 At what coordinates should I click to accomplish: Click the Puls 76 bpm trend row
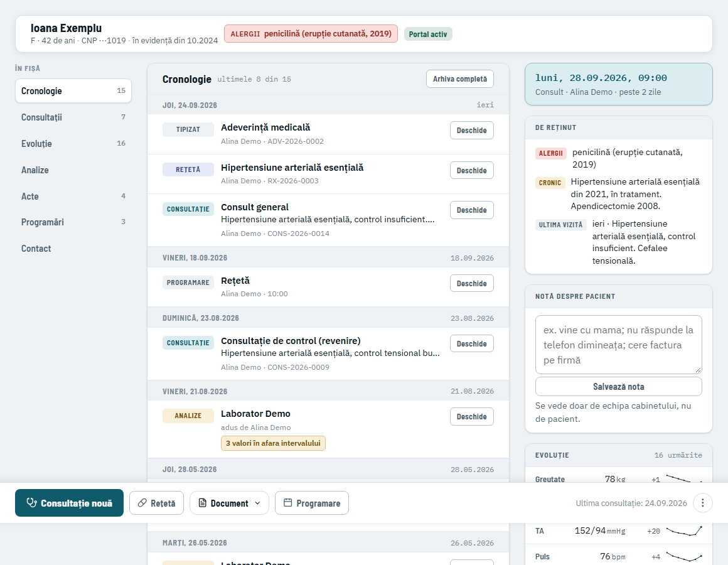(618, 556)
